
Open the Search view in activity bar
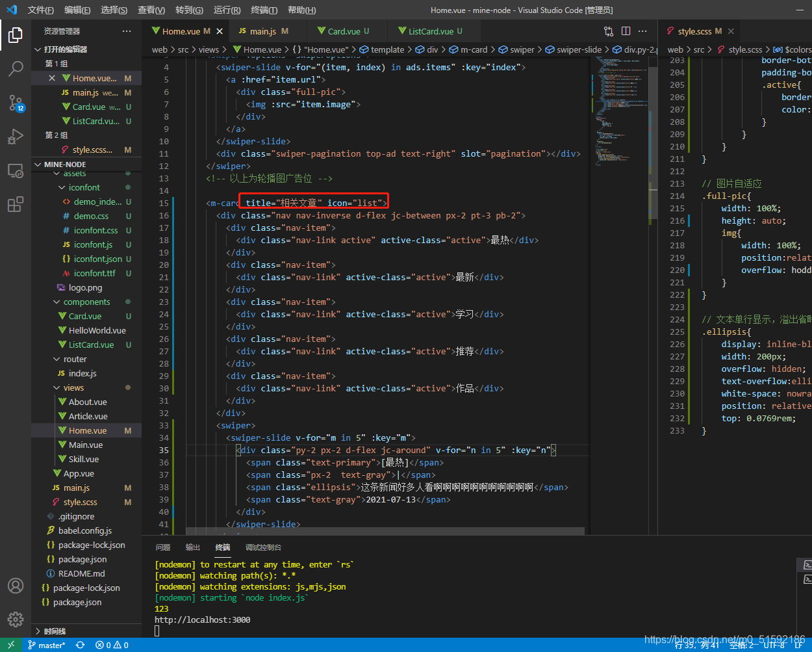click(16, 68)
